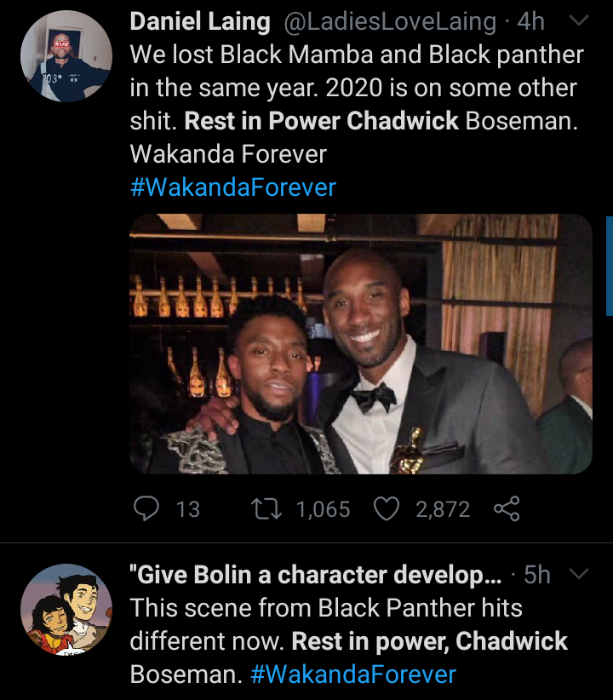Reply to Daniel Laing's tweet

click(147, 509)
